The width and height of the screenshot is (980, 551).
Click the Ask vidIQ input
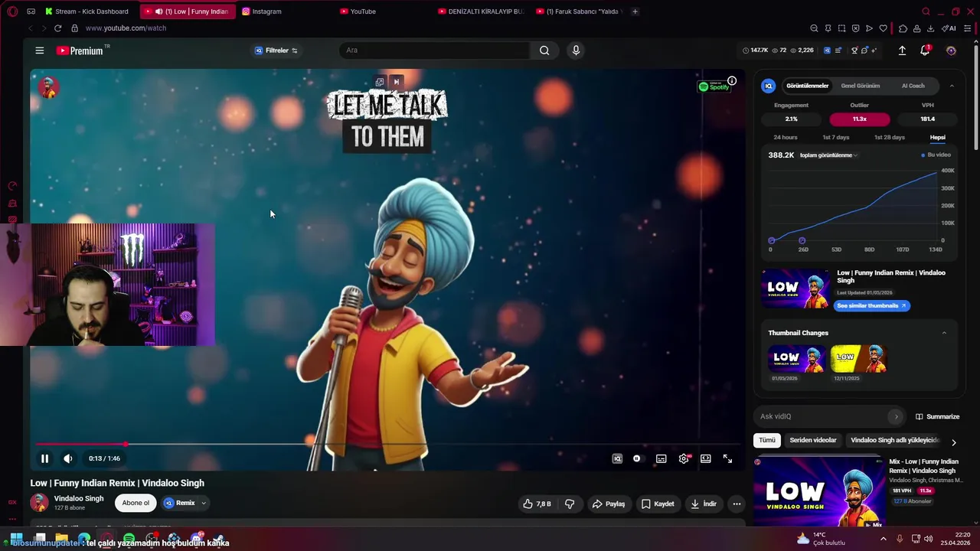coord(823,416)
